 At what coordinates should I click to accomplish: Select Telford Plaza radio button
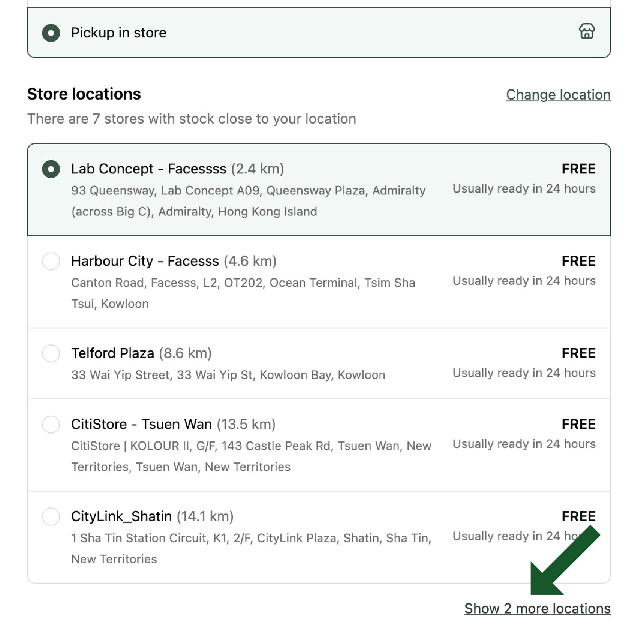(x=51, y=353)
